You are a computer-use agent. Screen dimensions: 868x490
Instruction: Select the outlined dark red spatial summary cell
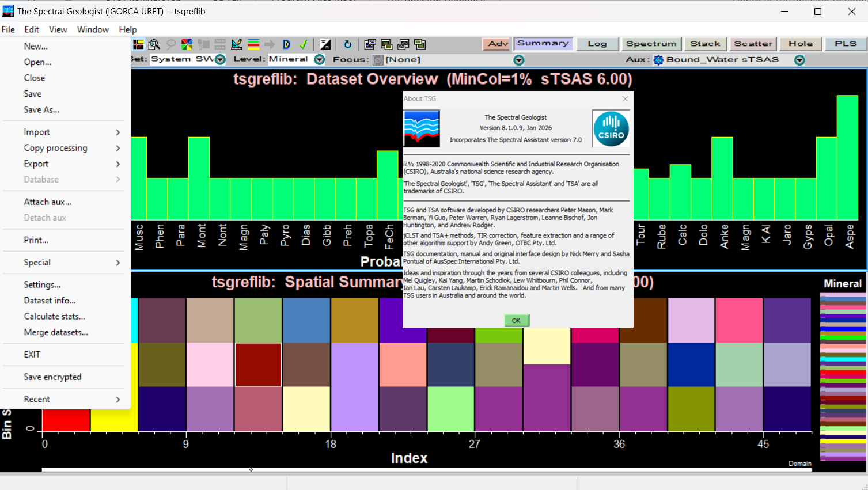(258, 364)
